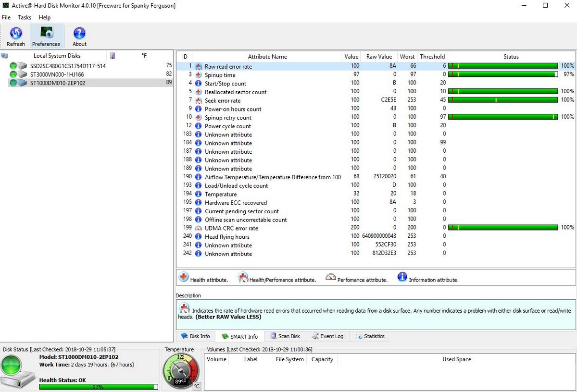Image resolution: width=577 pixels, height=392 pixels.
Task: Switch to the Scan Disk tab
Action: 285,336
